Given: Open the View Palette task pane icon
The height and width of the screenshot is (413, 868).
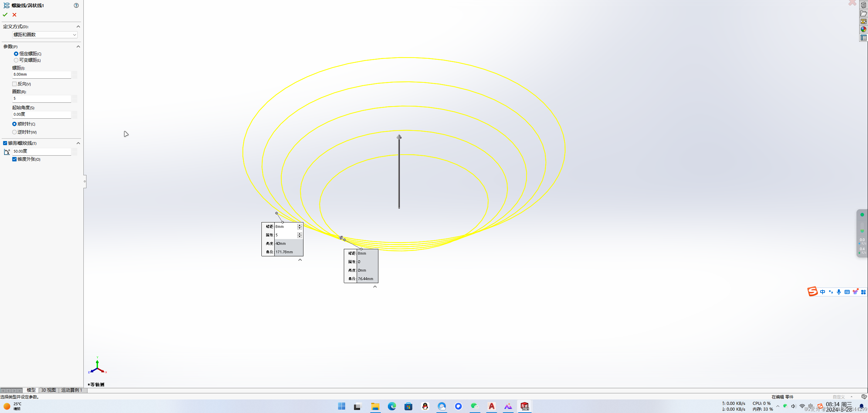Looking at the screenshot, I should pyautogui.click(x=864, y=21).
